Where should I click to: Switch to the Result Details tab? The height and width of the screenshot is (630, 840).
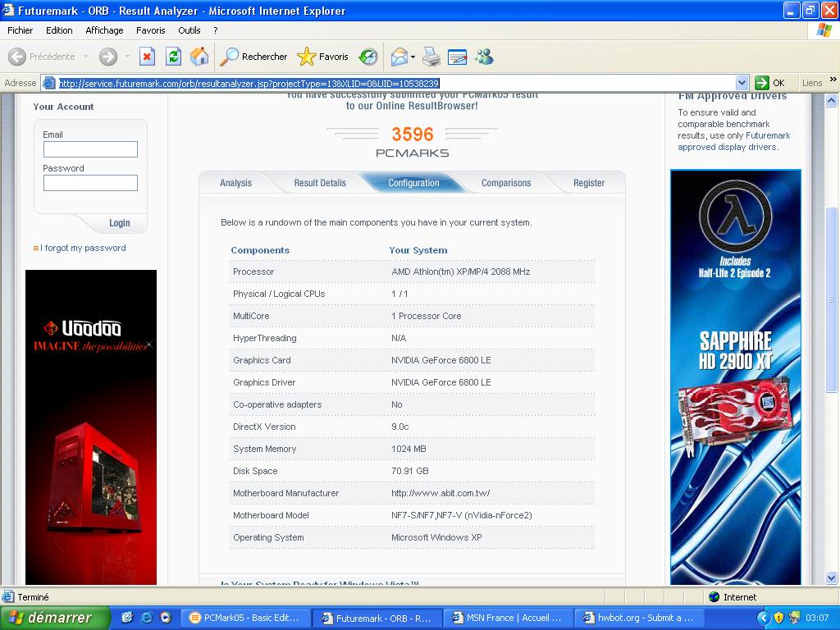[320, 183]
